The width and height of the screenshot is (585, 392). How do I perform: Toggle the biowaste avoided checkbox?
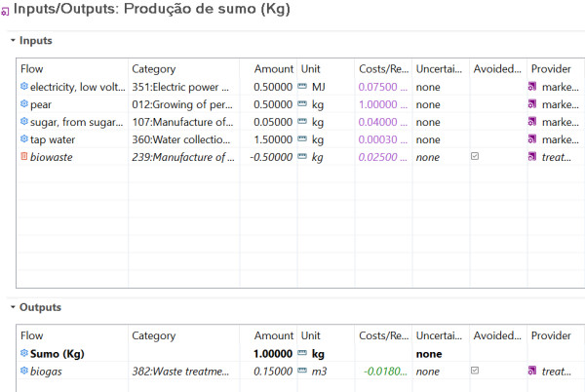click(475, 156)
